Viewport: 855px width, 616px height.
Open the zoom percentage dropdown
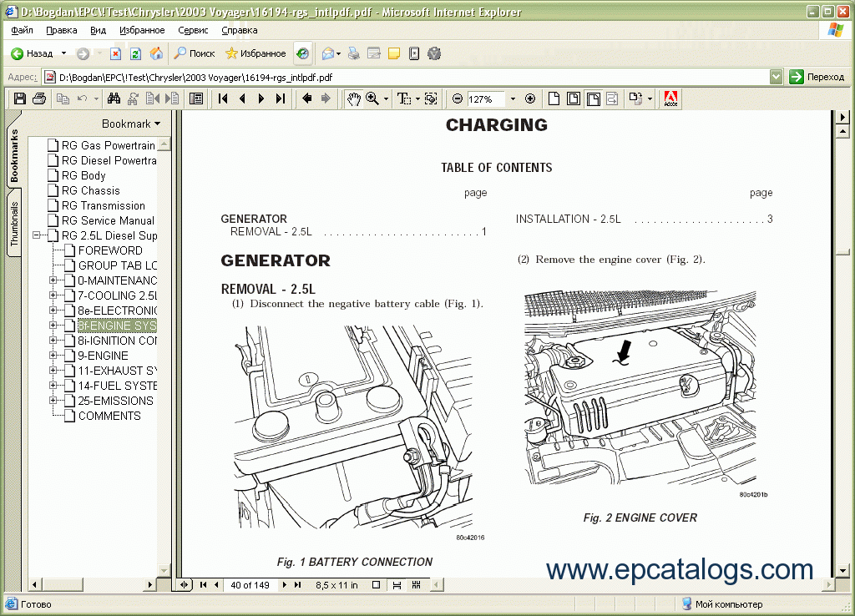512,98
